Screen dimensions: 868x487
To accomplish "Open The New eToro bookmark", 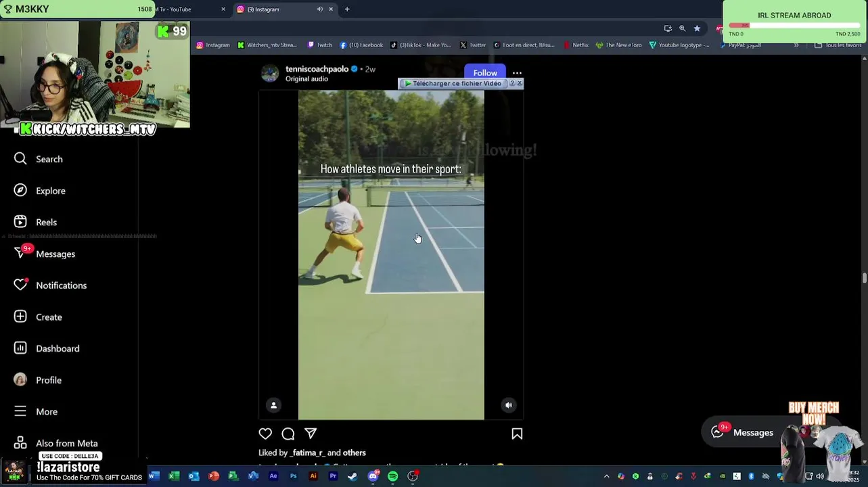I will pyautogui.click(x=618, y=45).
